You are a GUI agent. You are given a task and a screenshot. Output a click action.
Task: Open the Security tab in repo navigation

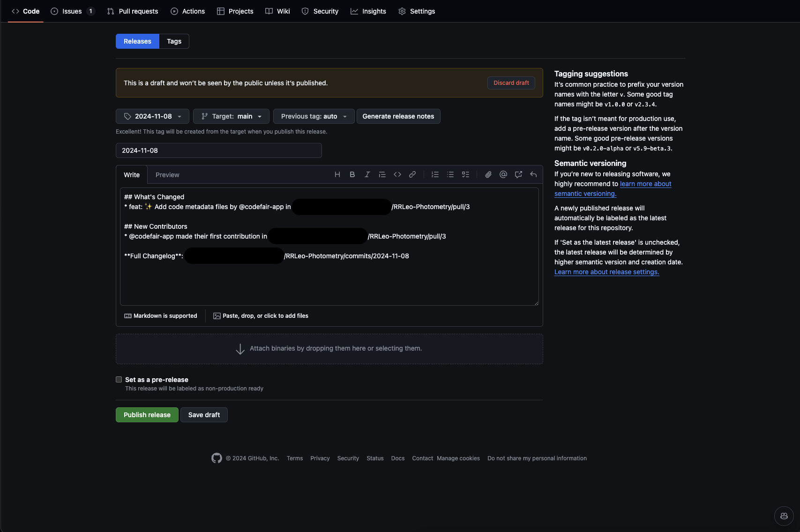(x=320, y=11)
